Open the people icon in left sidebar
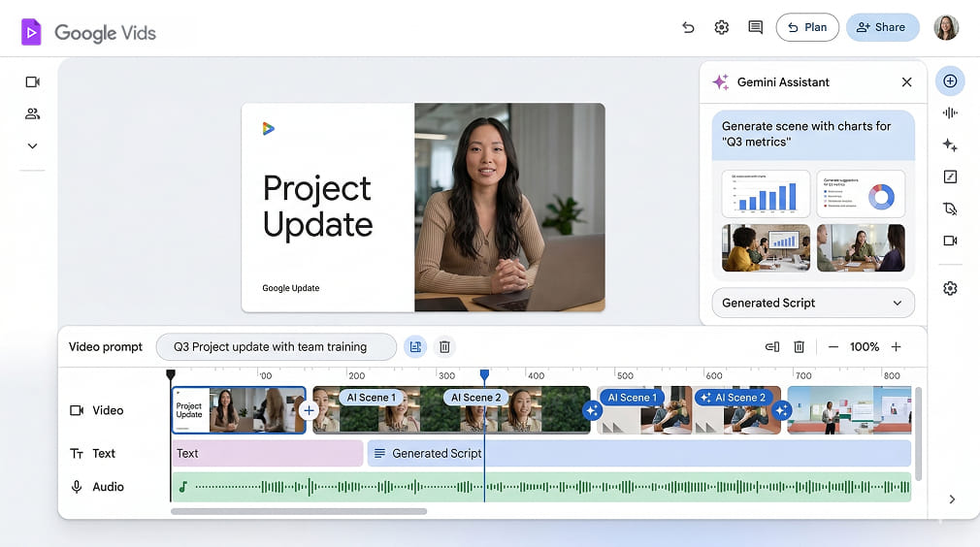This screenshot has height=547, width=980. 32,113
